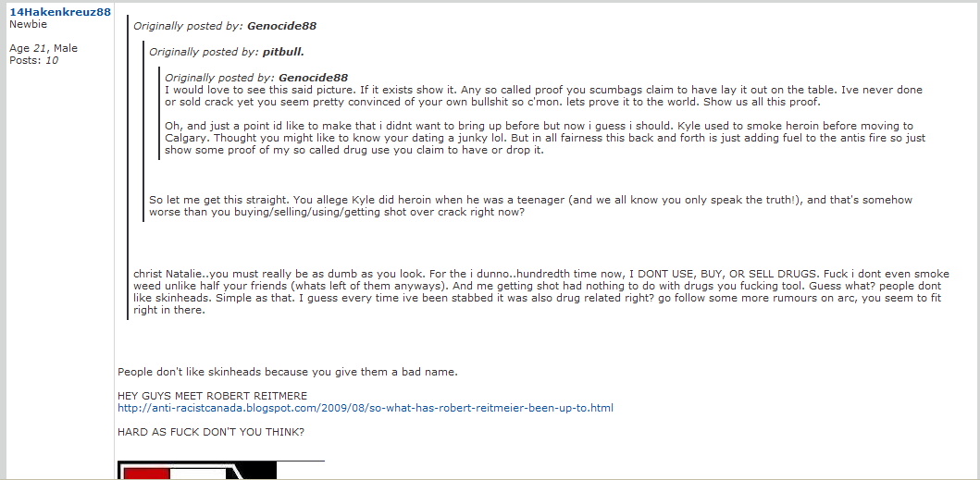The image size is (980, 480).
Task: Open the post author's username profile link
Action: tap(60, 12)
